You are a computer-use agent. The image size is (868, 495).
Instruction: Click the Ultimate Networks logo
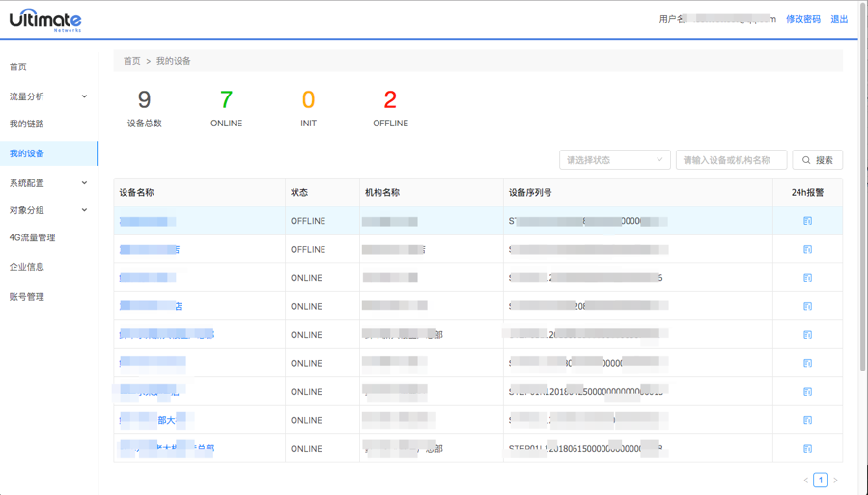point(45,20)
